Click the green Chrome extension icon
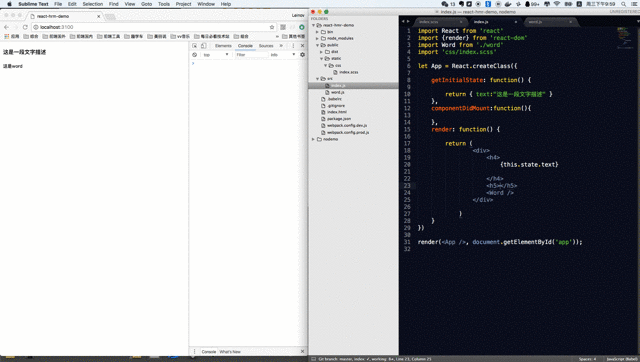 pos(302,27)
